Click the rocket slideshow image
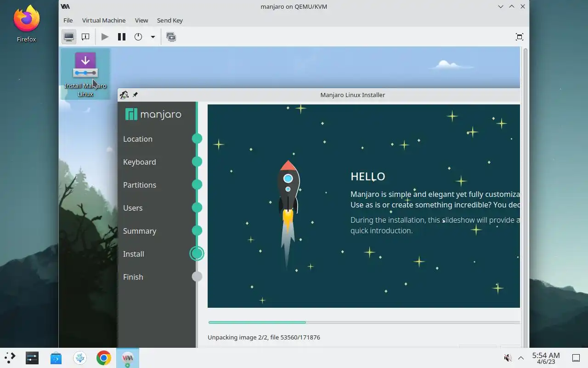Screen dimensions: 588x368 pos(288,214)
